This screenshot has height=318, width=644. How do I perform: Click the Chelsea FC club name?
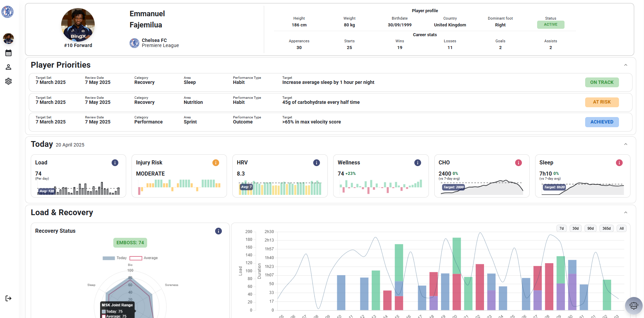(x=154, y=40)
